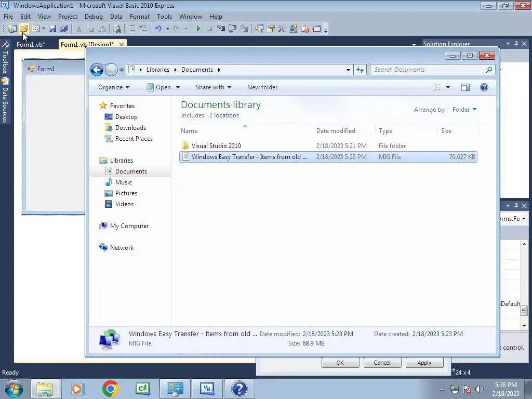Click in the Search Documents field
This screenshot has height=399, width=532.
pyautogui.click(x=428, y=70)
